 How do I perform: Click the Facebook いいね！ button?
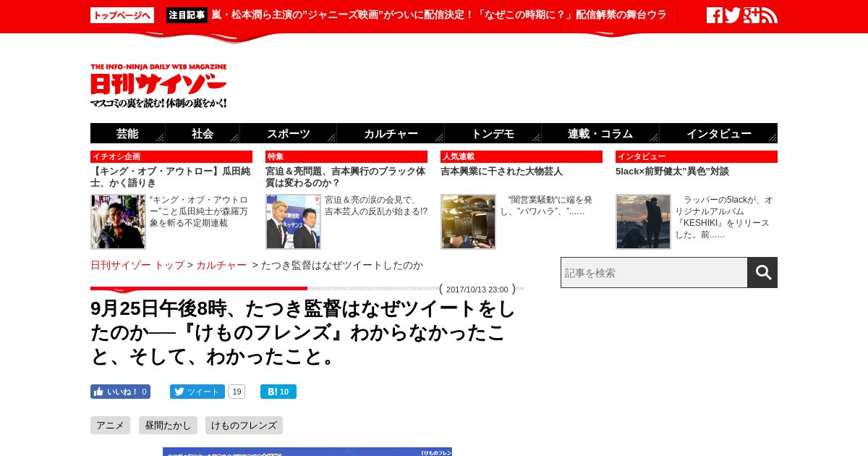coord(120,392)
